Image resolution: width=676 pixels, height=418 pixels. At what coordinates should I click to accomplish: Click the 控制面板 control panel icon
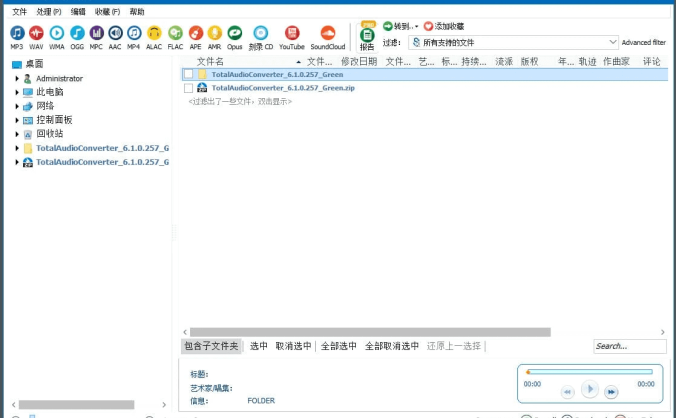coord(28,120)
